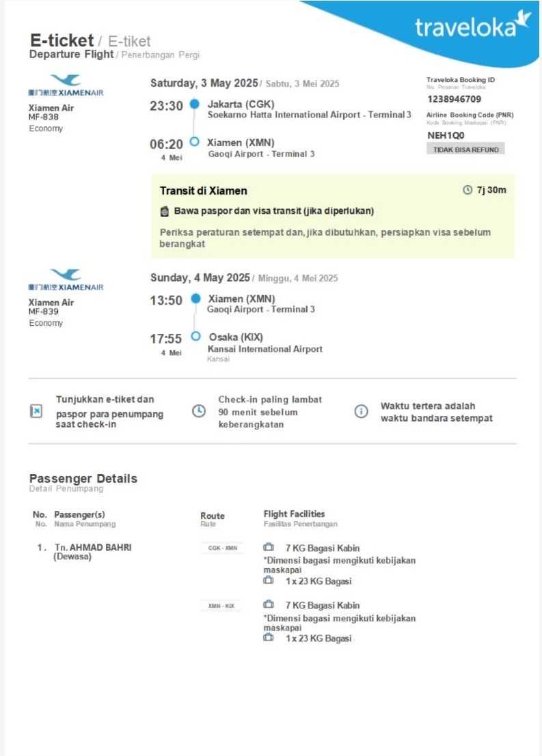
Task: Click the Transit di Xiamen heading
Action: tap(203, 191)
